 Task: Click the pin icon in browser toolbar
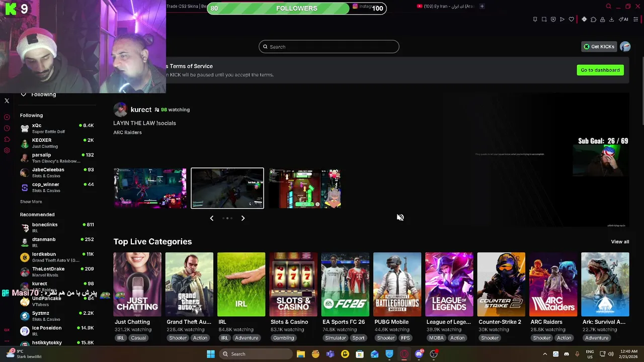535,19
